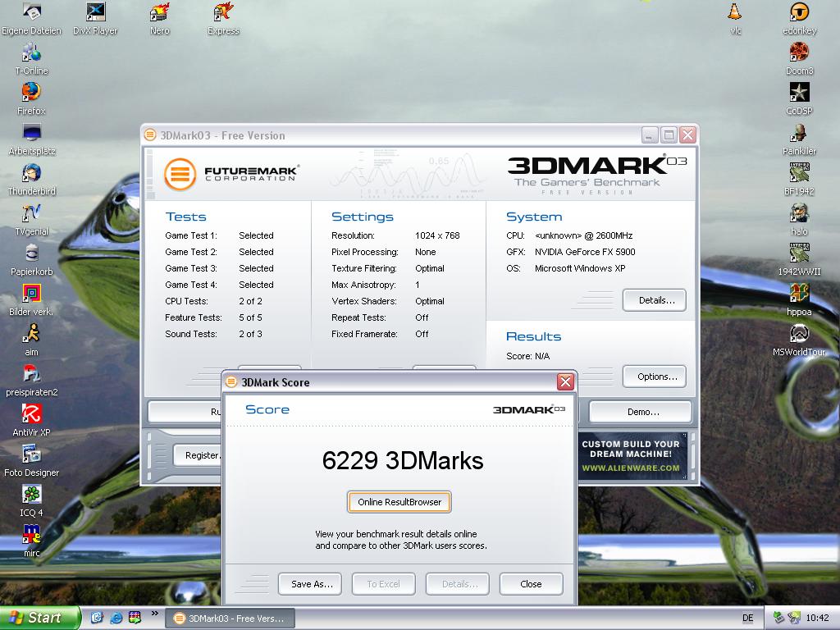Image resolution: width=840 pixels, height=630 pixels.
Task: Select the 1942WWII desktop icon
Action: [x=799, y=260]
